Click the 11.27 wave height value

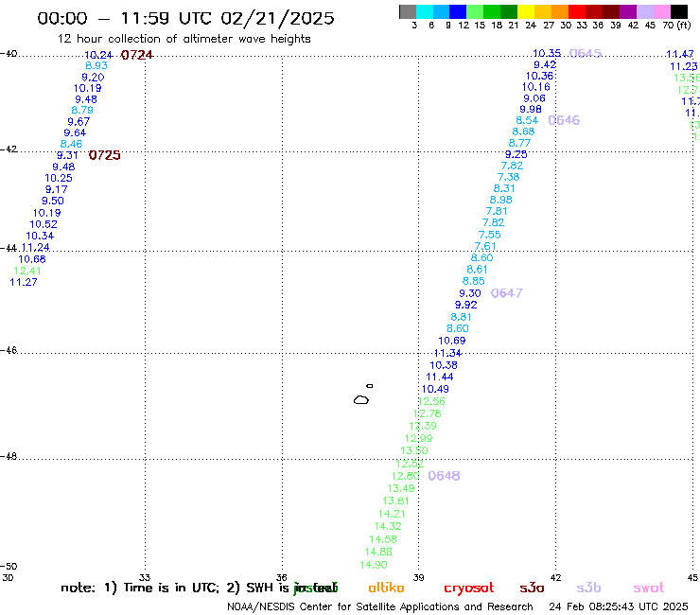pyautogui.click(x=24, y=282)
